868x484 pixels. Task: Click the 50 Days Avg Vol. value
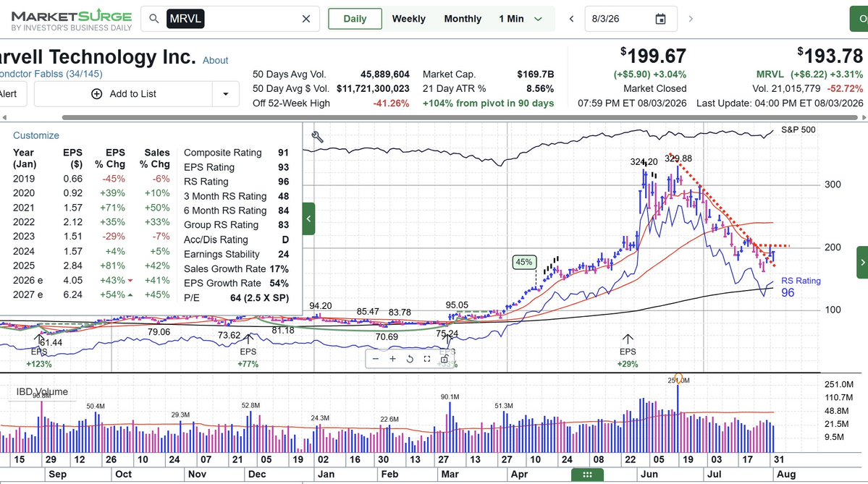(384, 74)
